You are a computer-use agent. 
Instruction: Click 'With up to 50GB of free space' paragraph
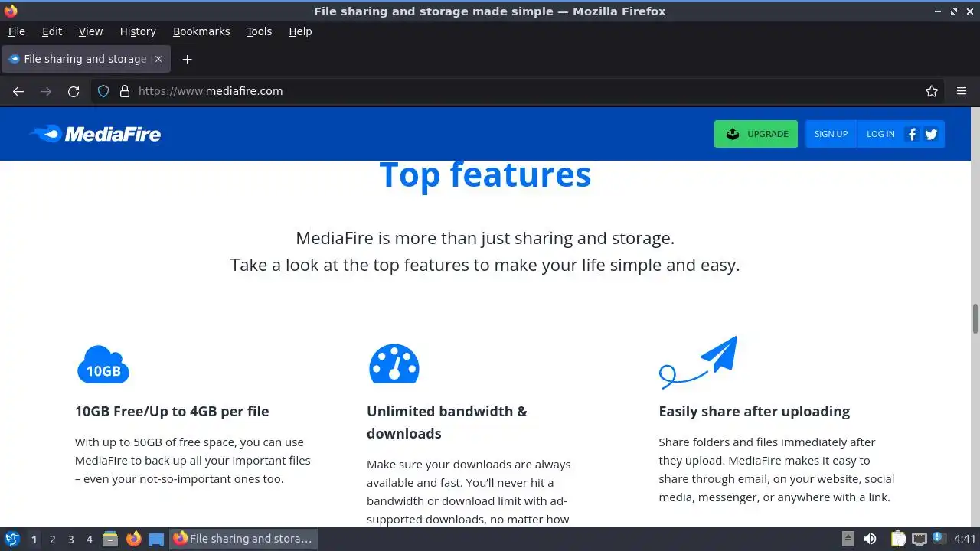pos(193,460)
